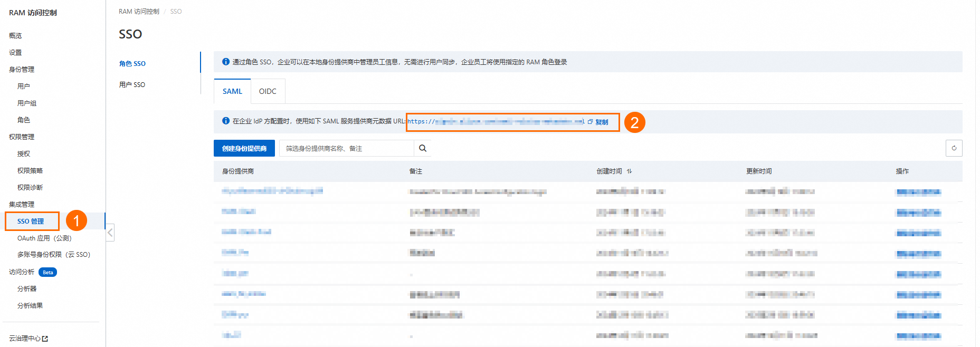Open 用户组 in the sidebar

[27, 103]
